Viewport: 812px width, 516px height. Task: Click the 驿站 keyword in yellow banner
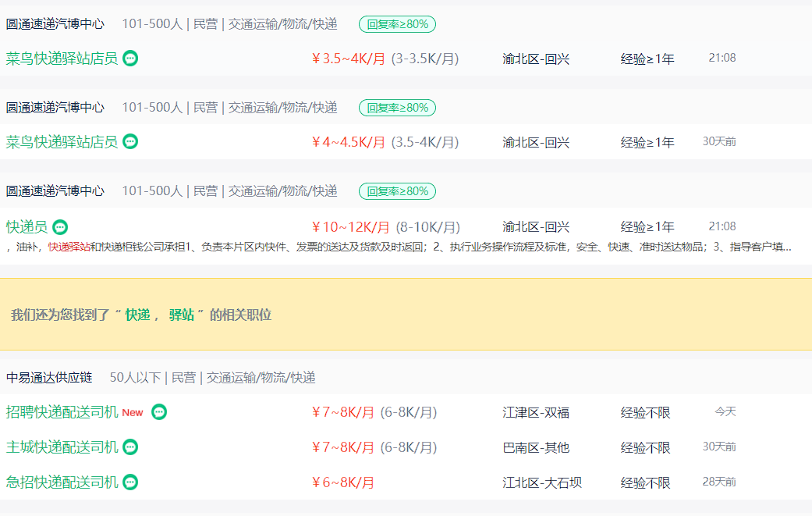[181, 315]
